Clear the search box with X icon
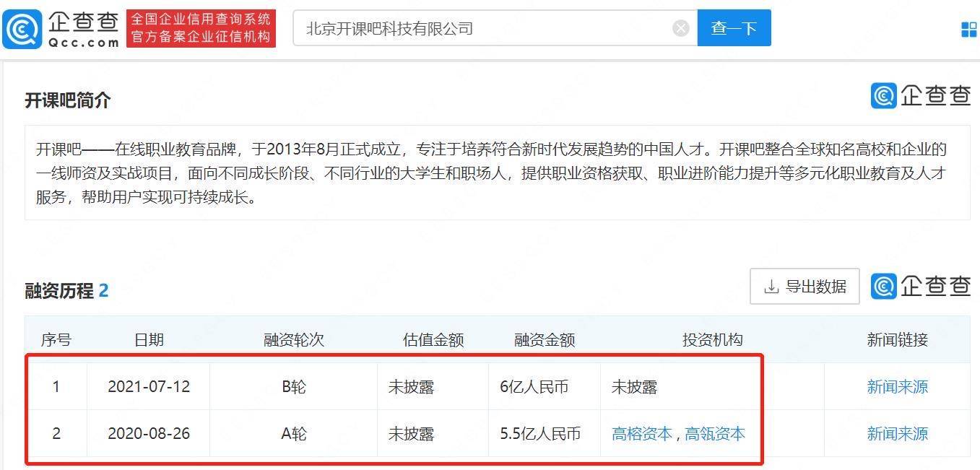Viewport: 980px width, 470px height. coord(680,28)
